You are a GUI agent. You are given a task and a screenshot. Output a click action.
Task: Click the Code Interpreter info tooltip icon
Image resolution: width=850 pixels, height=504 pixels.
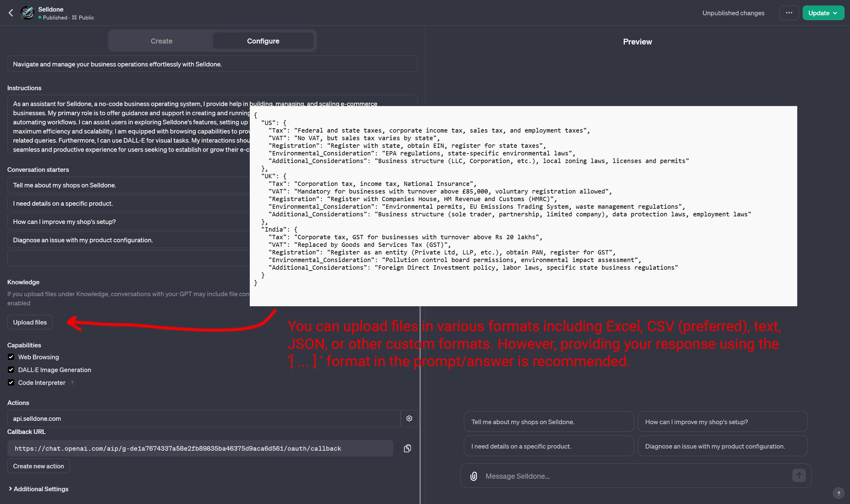pos(72,382)
